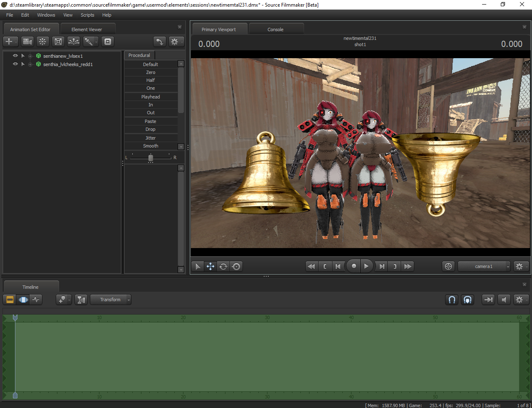
Task: Toggle the snap magnet in timeline
Action: [452, 300]
